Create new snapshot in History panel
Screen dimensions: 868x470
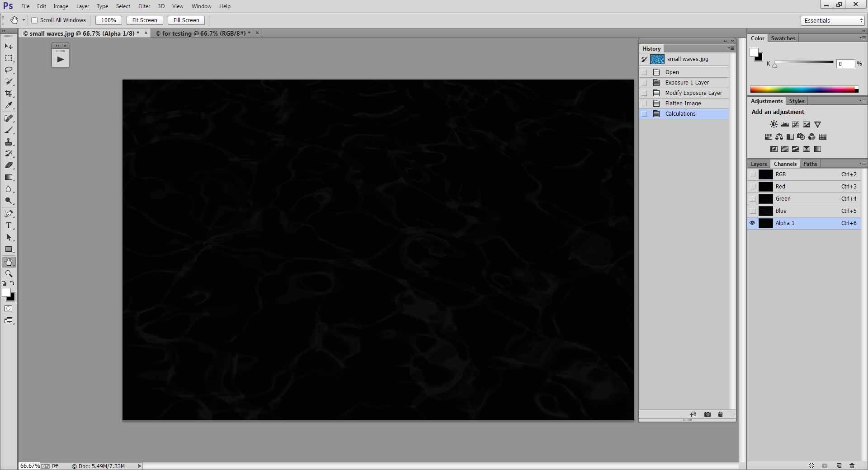pos(708,414)
